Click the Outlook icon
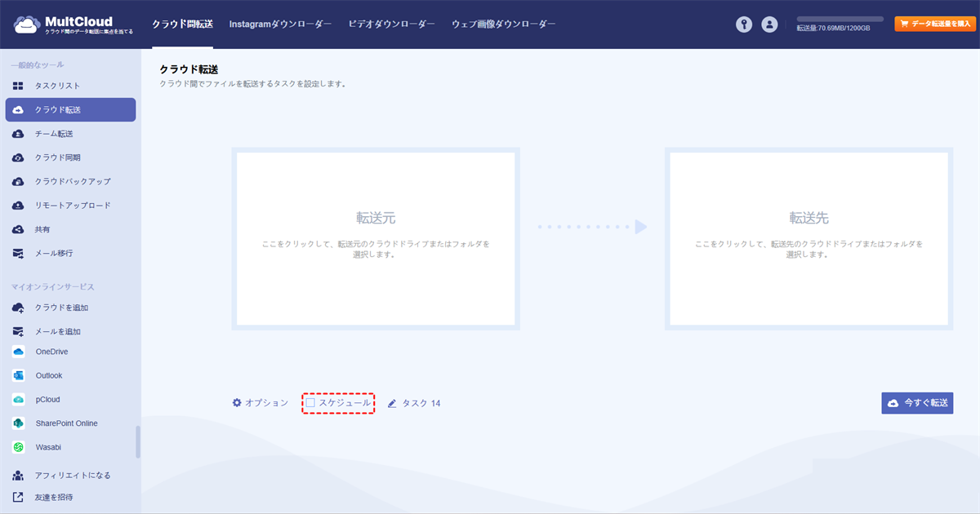The image size is (980, 514). tap(19, 375)
